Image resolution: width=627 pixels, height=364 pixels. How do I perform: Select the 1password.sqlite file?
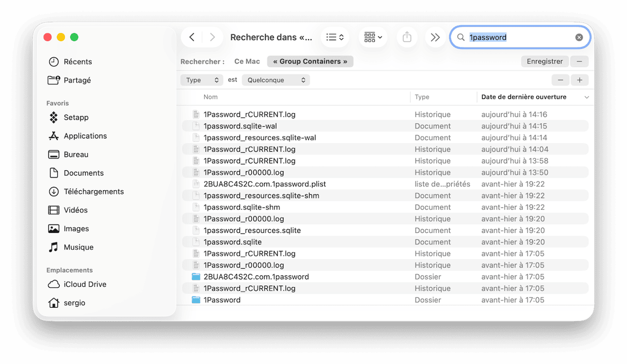pos(233,242)
